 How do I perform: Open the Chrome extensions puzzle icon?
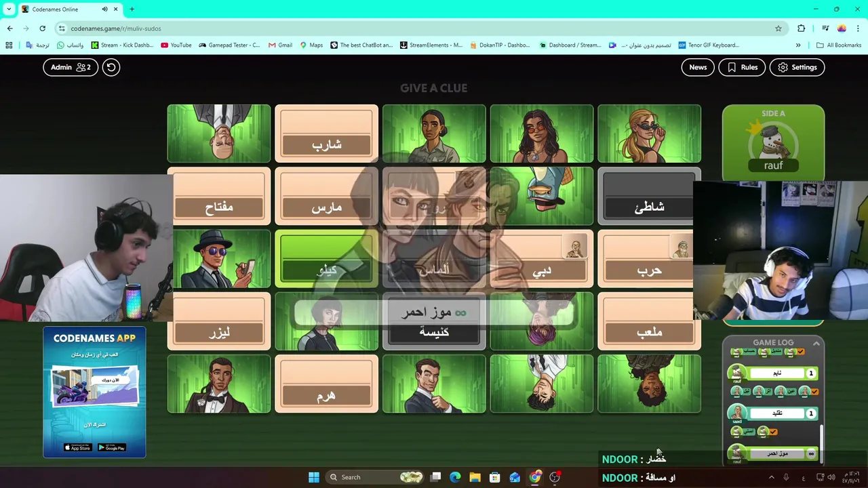[802, 28]
